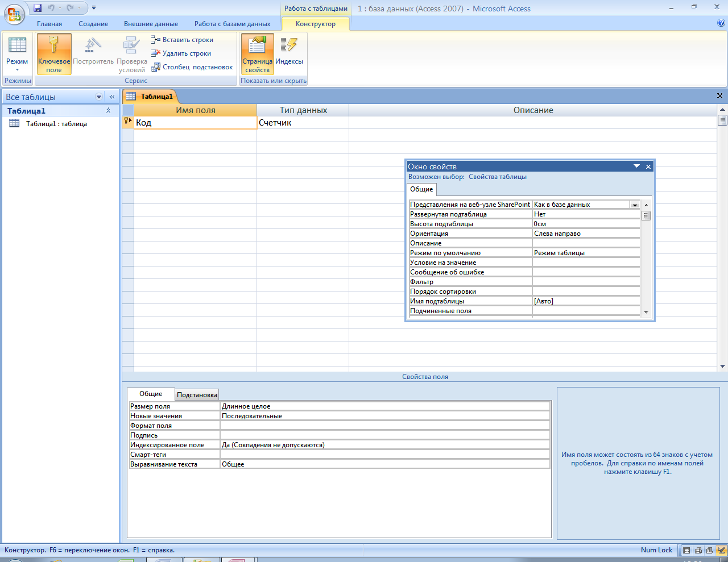728x562 pixels.
Task: Collapse the Таблица1 group in the navigation pane
Action: tap(108, 111)
